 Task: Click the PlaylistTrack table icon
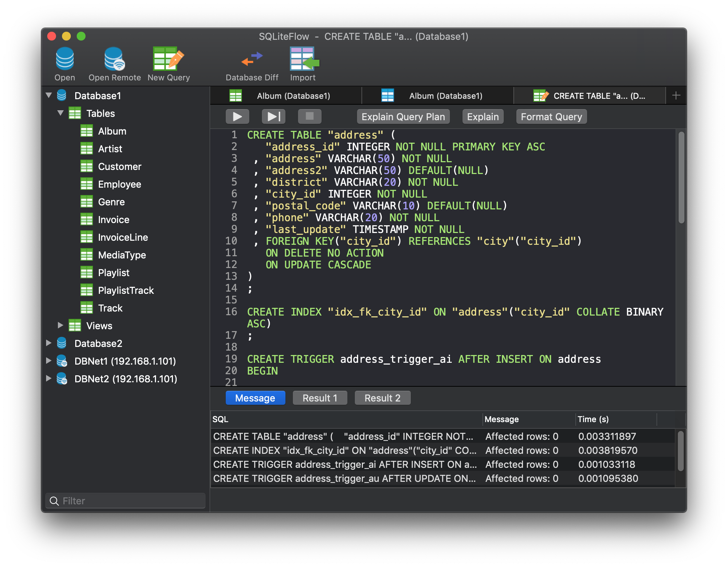pyautogui.click(x=87, y=291)
